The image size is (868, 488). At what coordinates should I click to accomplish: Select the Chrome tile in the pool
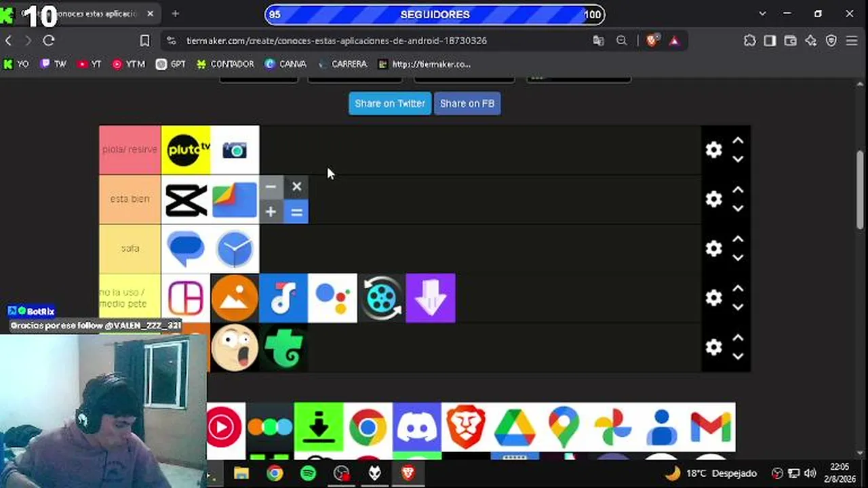click(x=368, y=427)
